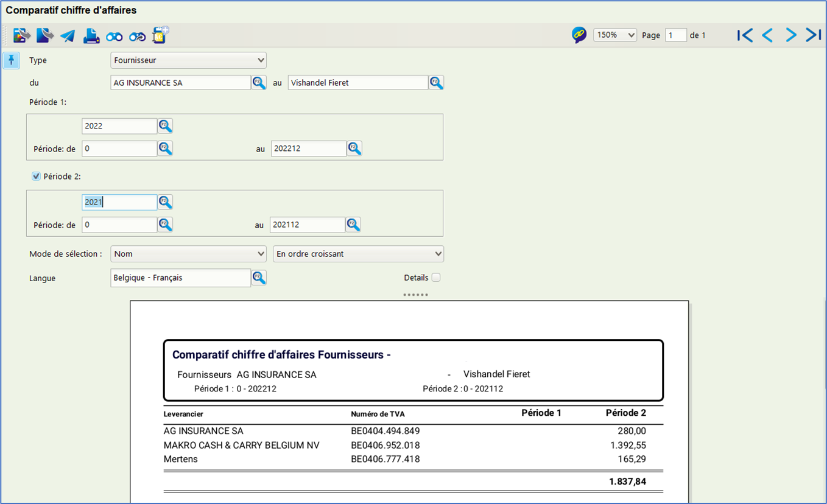This screenshot has width=827, height=504.
Task: Open lookup for Langue field
Action: (x=259, y=278)
